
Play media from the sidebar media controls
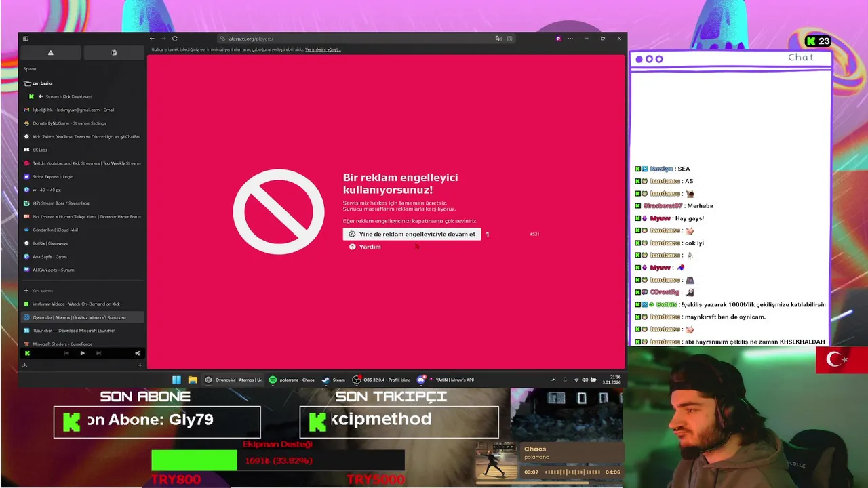coord(82,353)
